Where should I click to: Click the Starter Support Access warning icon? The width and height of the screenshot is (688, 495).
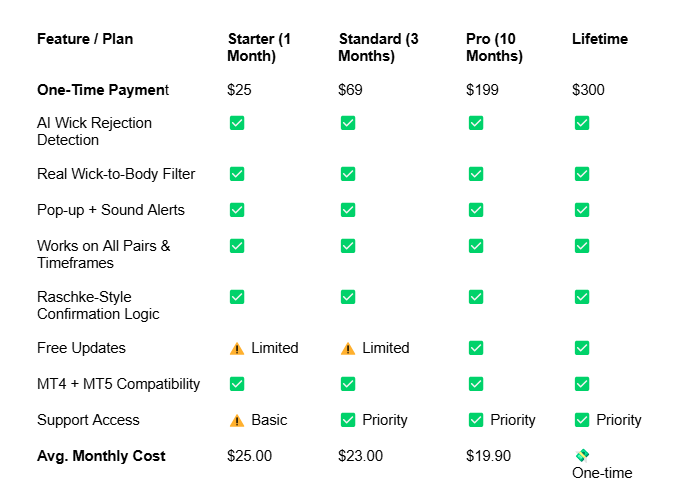[x=237, y=420]
